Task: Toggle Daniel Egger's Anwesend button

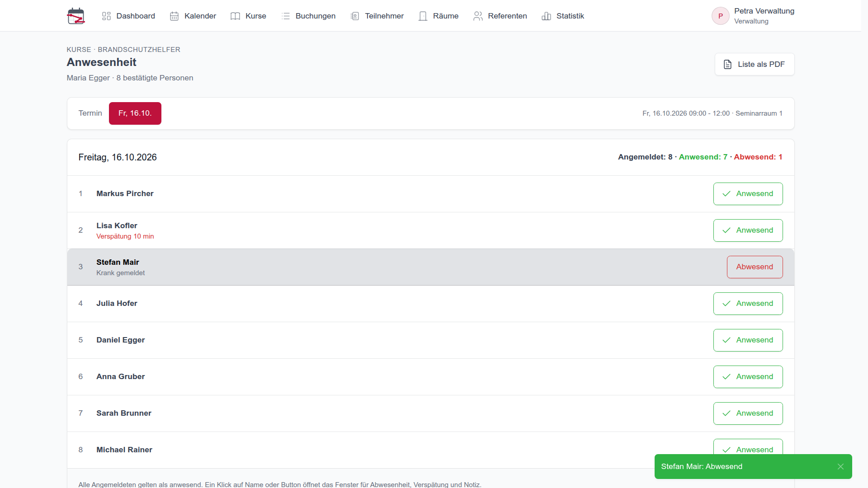Action: [x=748, y=340]
